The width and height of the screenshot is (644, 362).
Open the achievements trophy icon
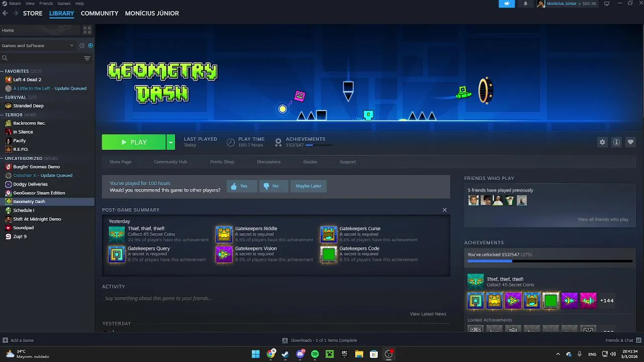click(278, 142)
